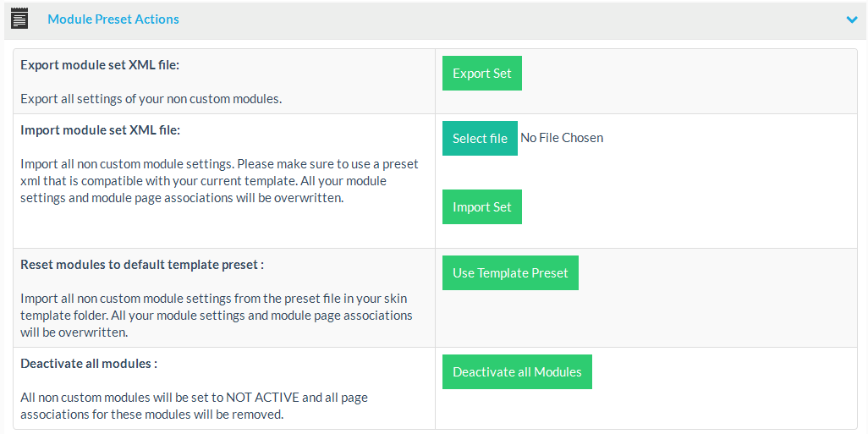Click Select file to choose preset XML

click(x=480, y=139)
